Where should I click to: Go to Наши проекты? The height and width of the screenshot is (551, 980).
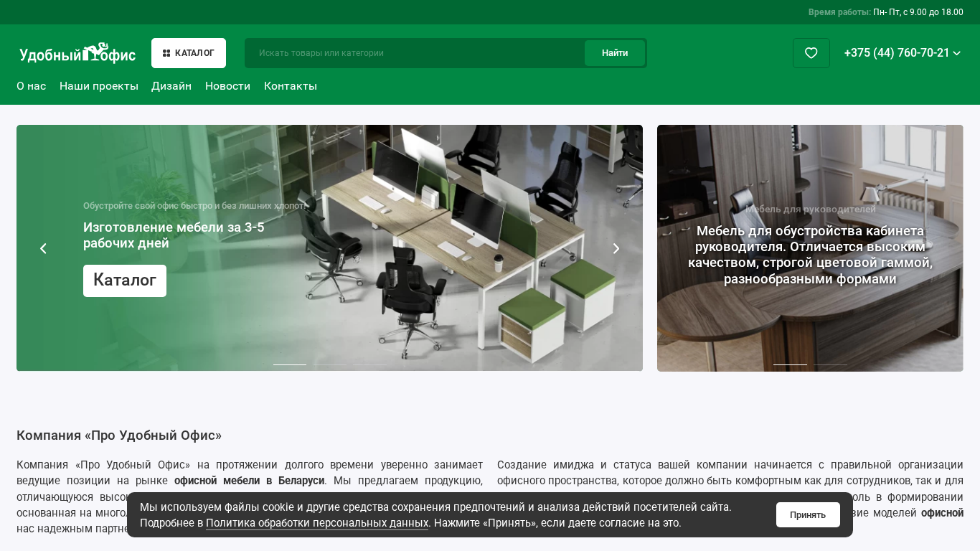click(99, 86)
